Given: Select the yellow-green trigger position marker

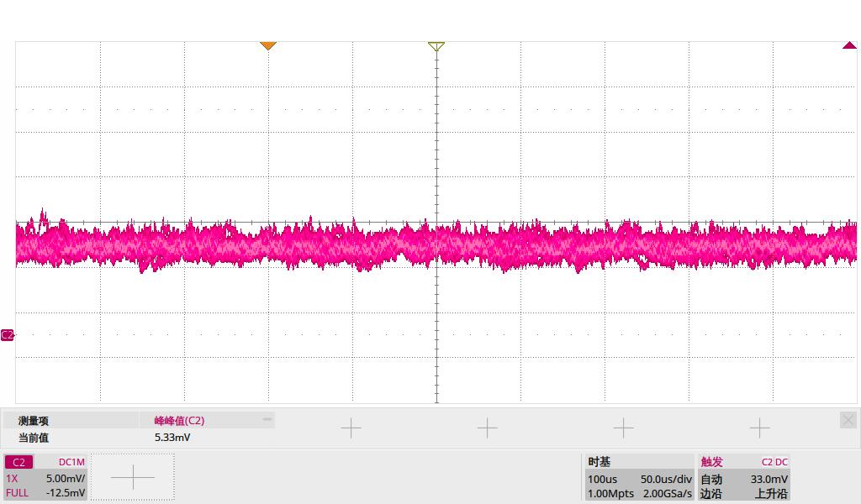Looking at the screenshot, I should click(x=436, y=46).
